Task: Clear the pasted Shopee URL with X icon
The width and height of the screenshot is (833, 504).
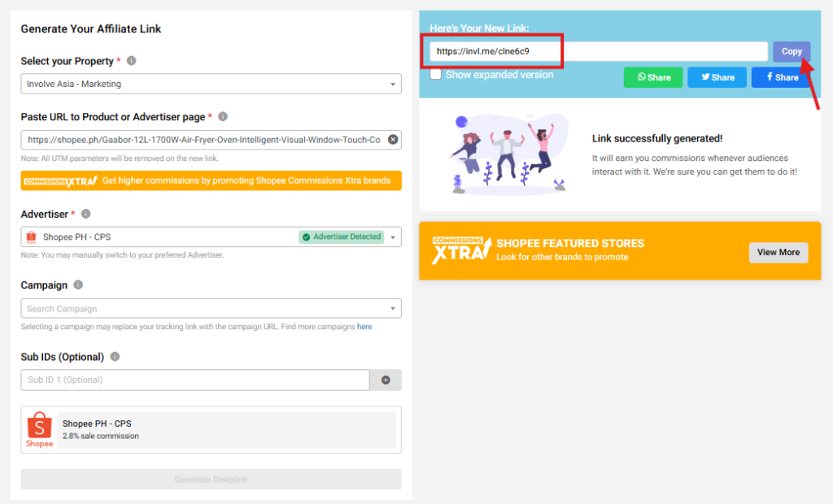Action: (x=393, y=140)
